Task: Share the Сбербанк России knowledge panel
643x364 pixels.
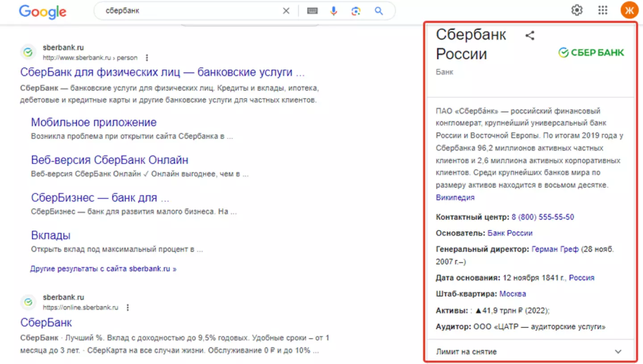Action: [x=530, y=36]
